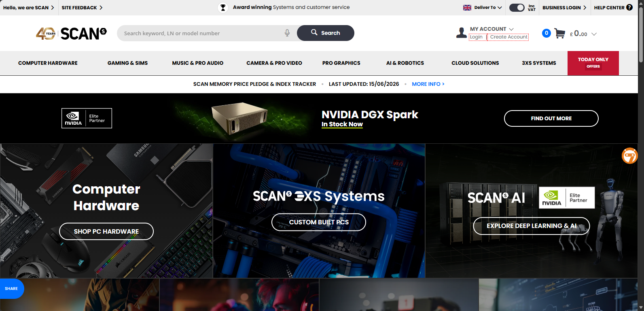Click More Info for memory price pledge

[428, 84]
